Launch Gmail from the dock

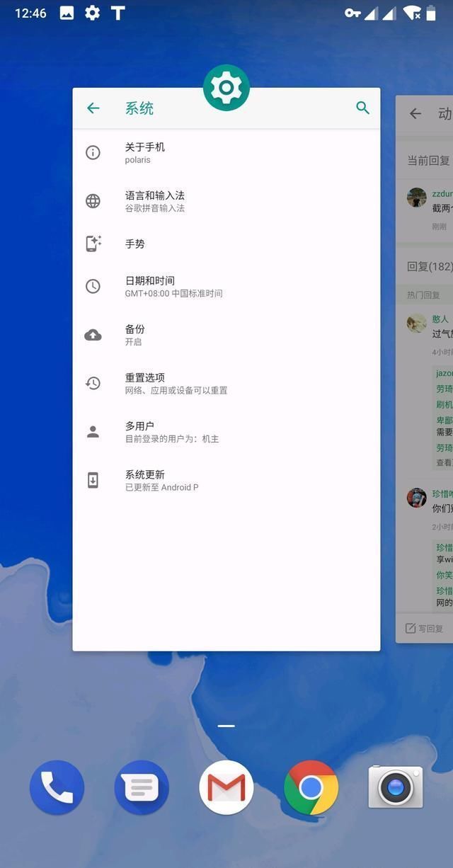pos(226,787)
